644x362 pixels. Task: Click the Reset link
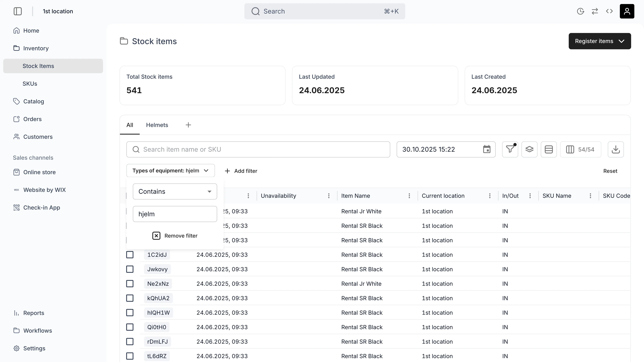610,171
